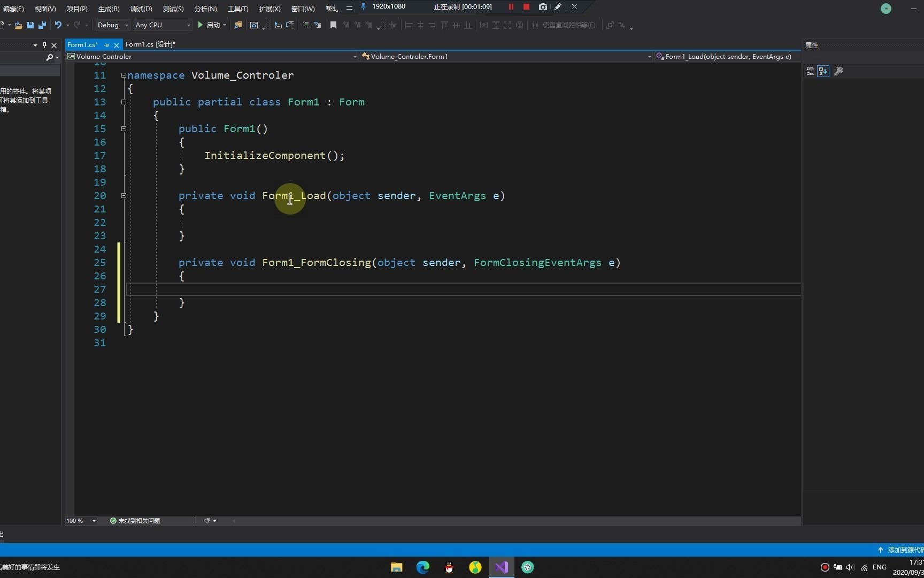Start debugging with 启动 button
Viewport: 924px width, 578px height.
point(209,25)
